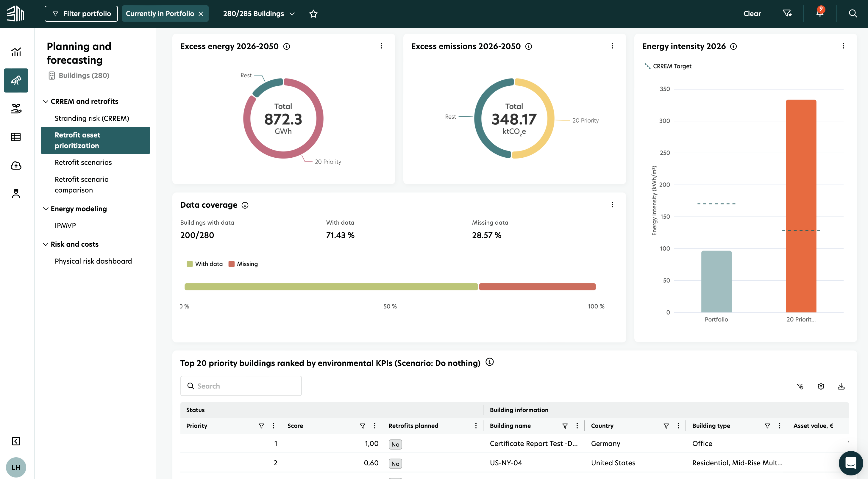
Task: Favorite this view with the star icon
Action: point(313,13)
